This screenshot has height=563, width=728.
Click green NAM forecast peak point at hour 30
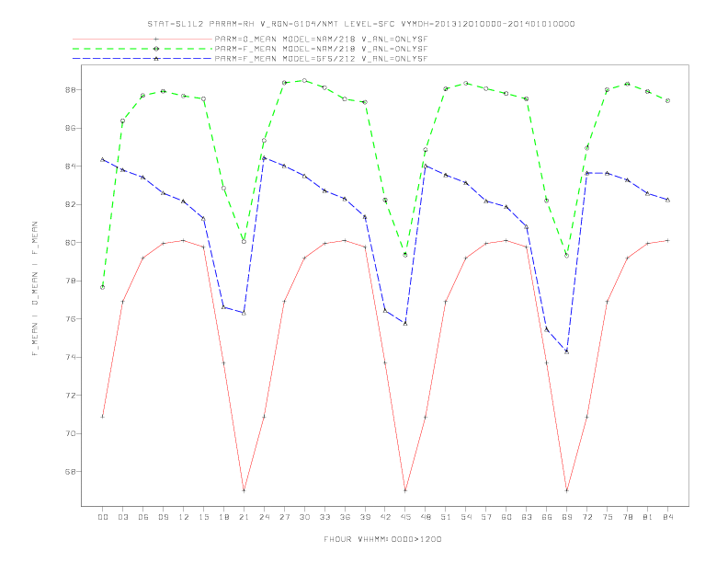[304, 80]
